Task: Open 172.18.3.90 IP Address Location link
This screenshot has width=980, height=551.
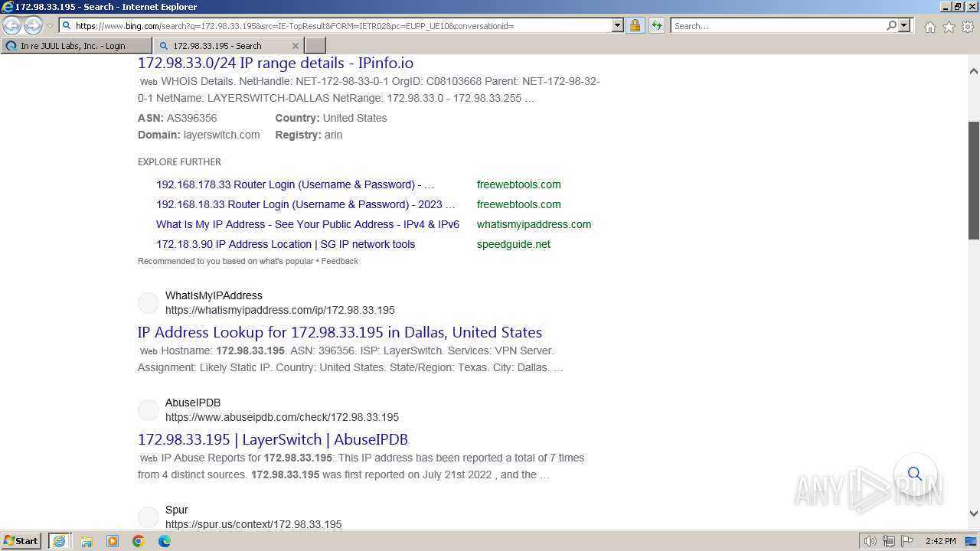Action: click(x=286, y=244)
